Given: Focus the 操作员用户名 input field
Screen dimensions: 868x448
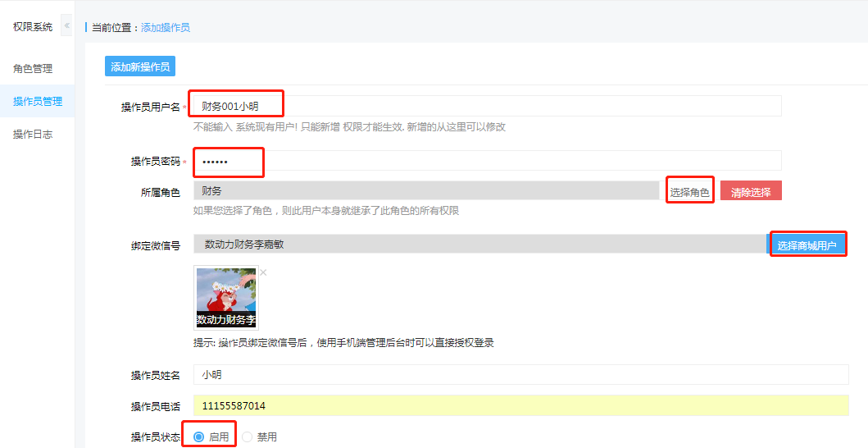Looking at the screenshot, I should [487, 106].
